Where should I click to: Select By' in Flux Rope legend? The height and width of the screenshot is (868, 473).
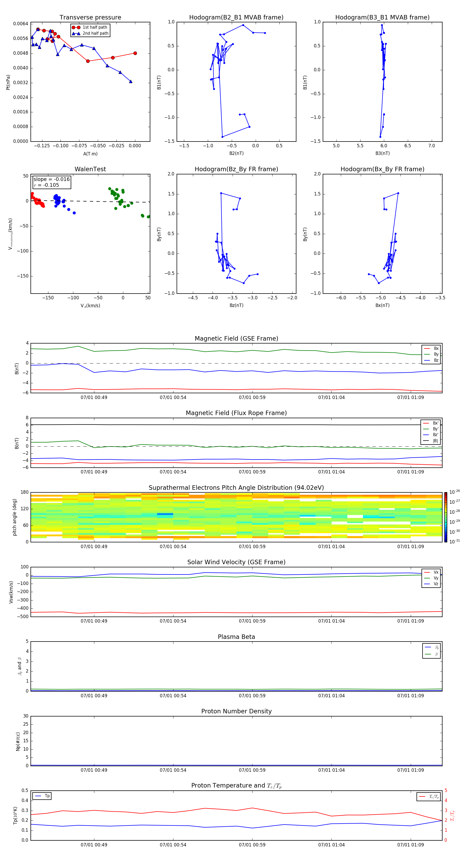pos(431,429)
